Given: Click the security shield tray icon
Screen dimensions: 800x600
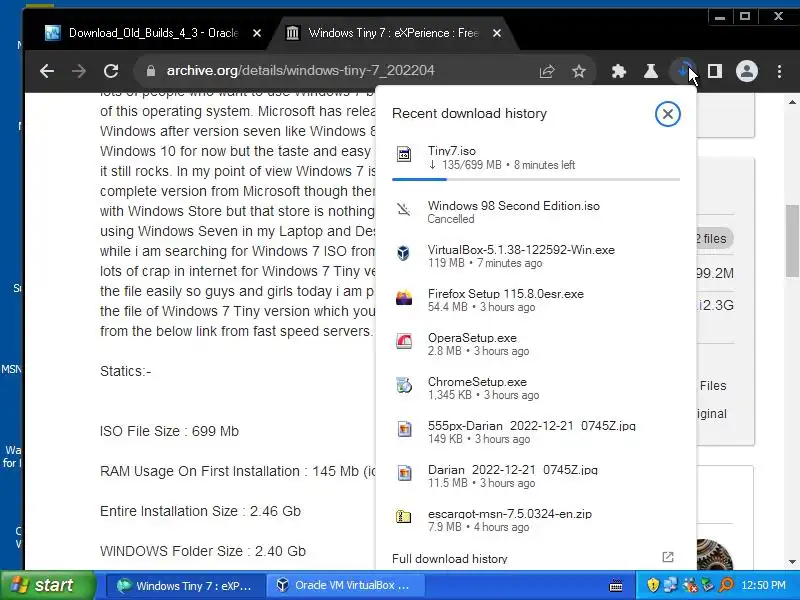Looking at the screenshot, I should [x=653, y=585].
